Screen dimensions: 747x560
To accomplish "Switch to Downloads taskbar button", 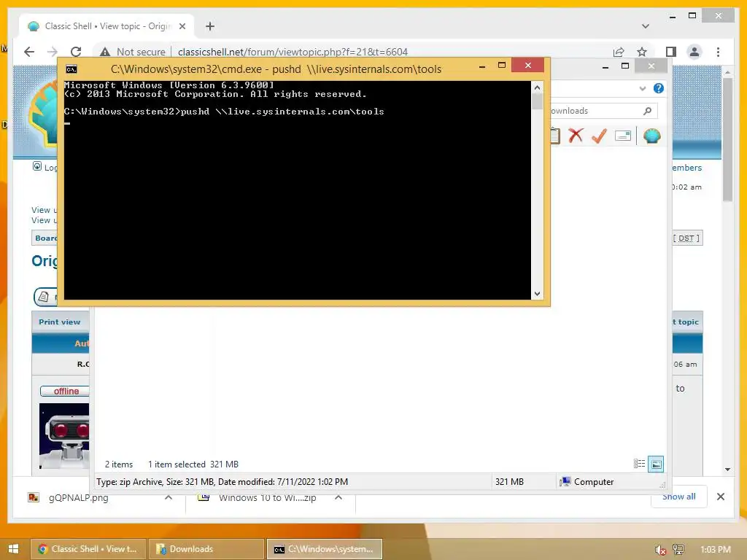I will point(206,549).
